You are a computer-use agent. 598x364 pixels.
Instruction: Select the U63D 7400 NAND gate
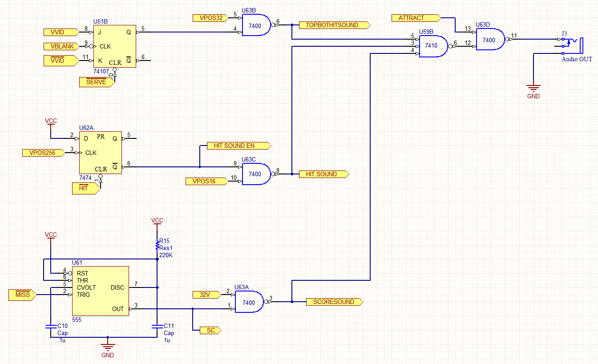(x=492, y=40)
